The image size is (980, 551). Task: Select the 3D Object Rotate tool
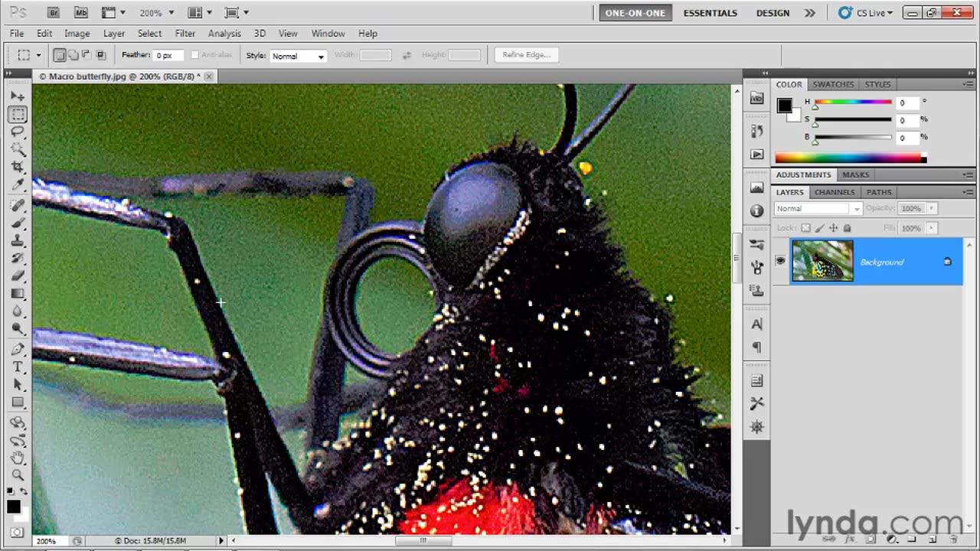(18, 423)
